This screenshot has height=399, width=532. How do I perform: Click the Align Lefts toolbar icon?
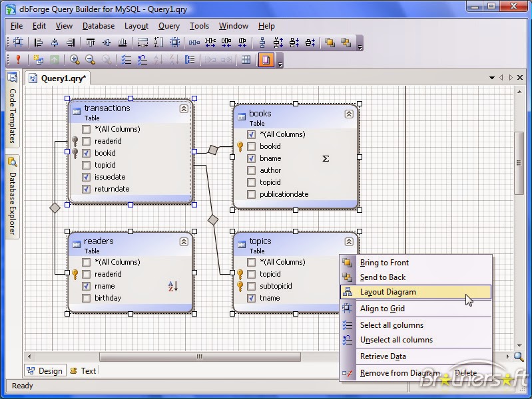point(39,43)
